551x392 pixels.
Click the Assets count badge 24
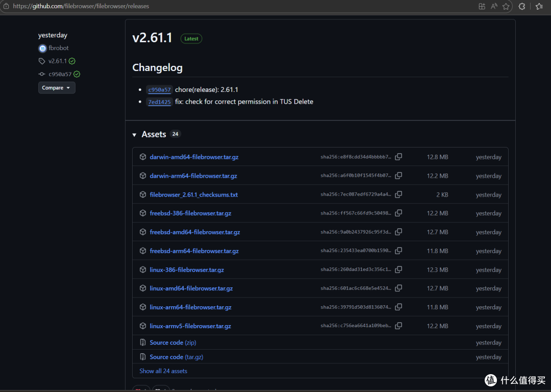(175, 134)
